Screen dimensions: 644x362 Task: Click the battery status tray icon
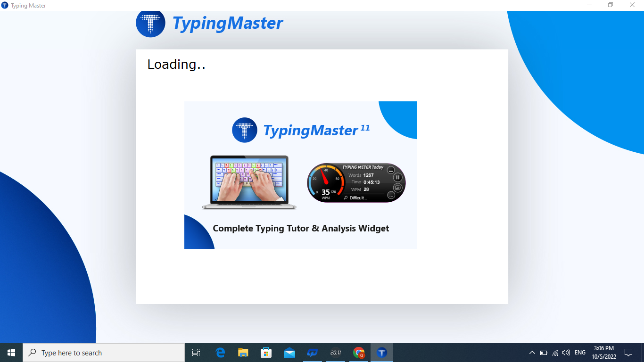[544, 353]
